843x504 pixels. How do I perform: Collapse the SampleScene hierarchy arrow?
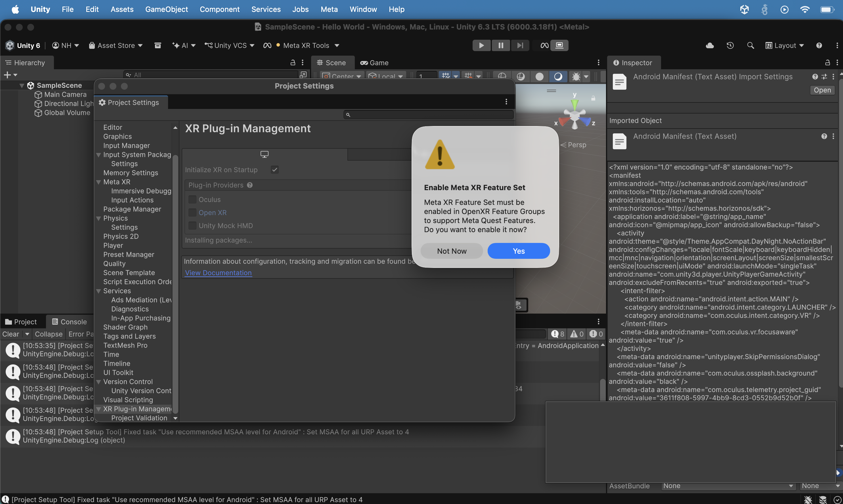point(22,86)
